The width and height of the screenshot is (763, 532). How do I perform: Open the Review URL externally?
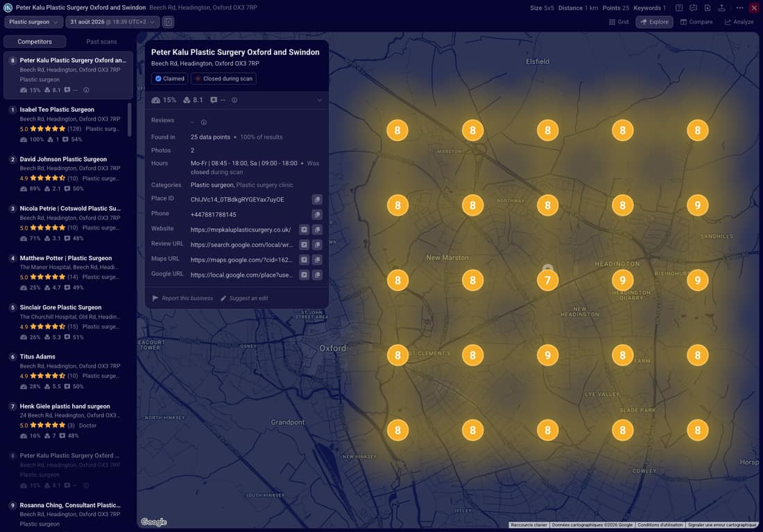[x=304, y=245]
